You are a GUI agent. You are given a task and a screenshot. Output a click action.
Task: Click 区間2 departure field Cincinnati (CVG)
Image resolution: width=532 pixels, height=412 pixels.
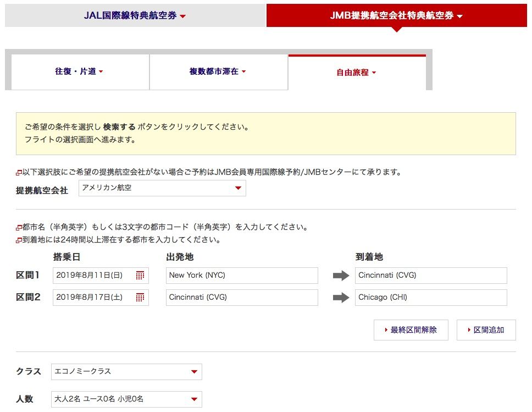coord(242,298)
